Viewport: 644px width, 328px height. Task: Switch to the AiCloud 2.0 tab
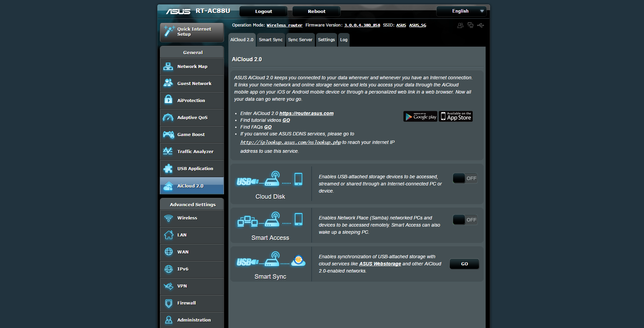coord(242,40)
